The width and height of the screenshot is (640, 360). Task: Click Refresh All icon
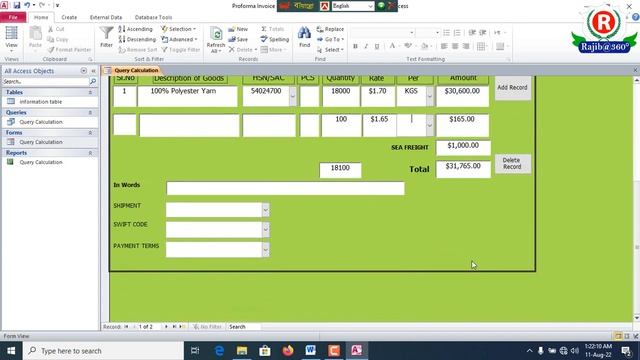(x=216, y=40)
